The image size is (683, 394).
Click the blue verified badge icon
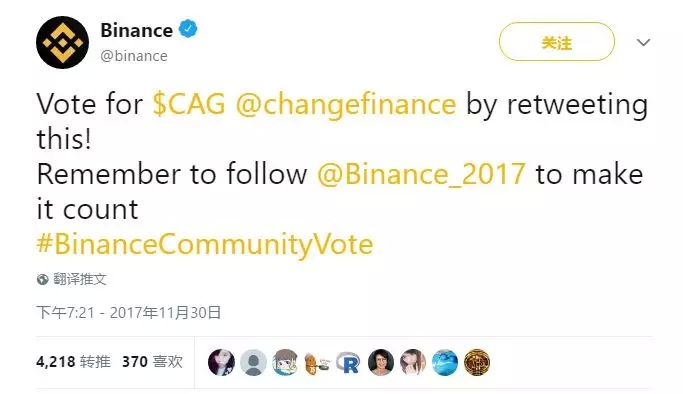pyautogui.click(x=188, y=29)
